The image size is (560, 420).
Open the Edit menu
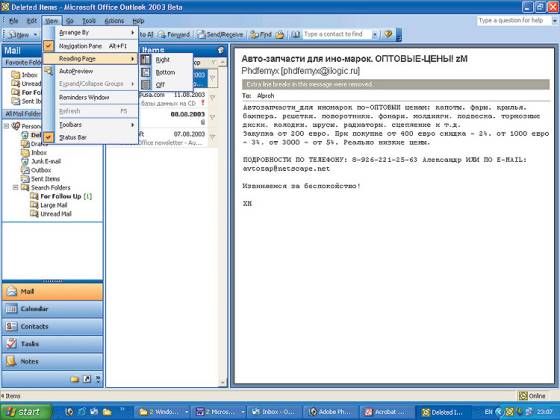point(32,21)
